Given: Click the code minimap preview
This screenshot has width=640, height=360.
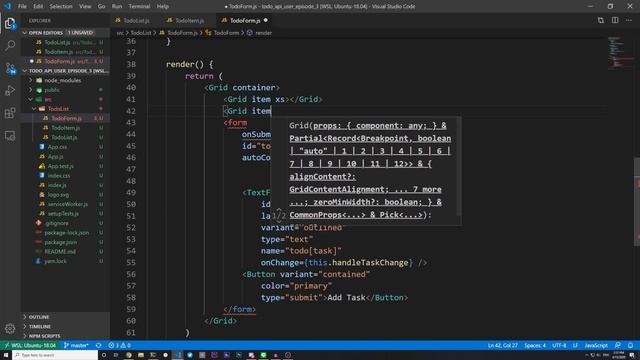Looking at the screenshot, I should 619,53.
